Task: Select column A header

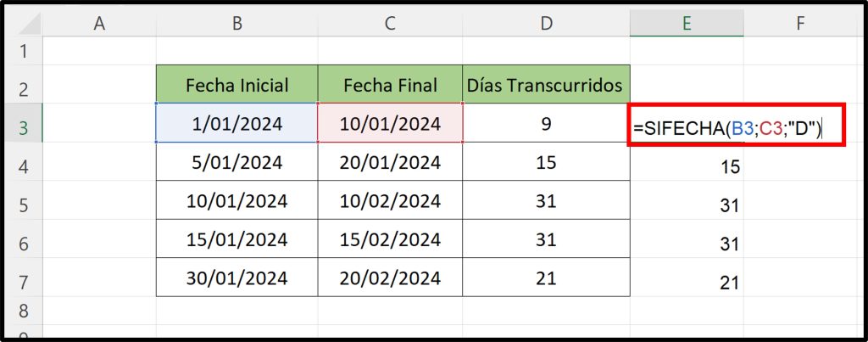Action: (x=99, y=25)
